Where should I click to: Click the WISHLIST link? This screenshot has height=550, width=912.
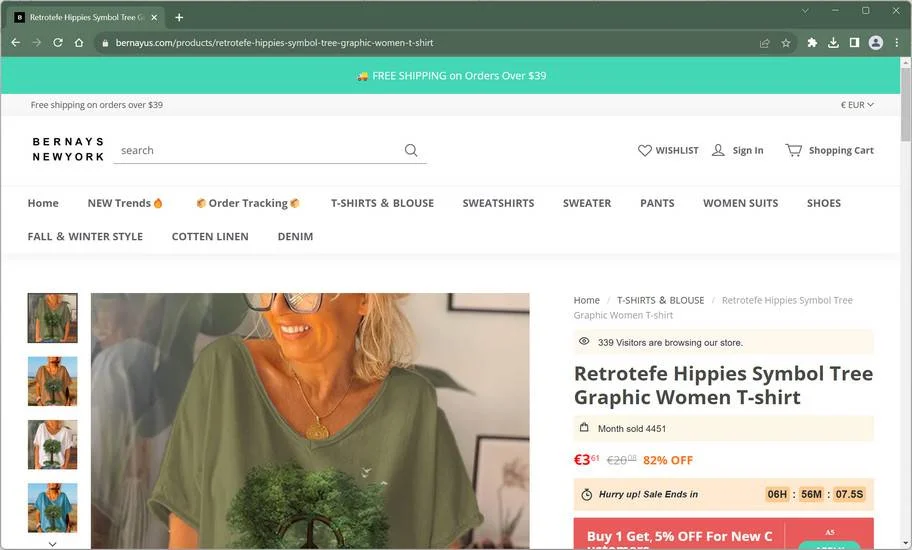coord(677,151)
